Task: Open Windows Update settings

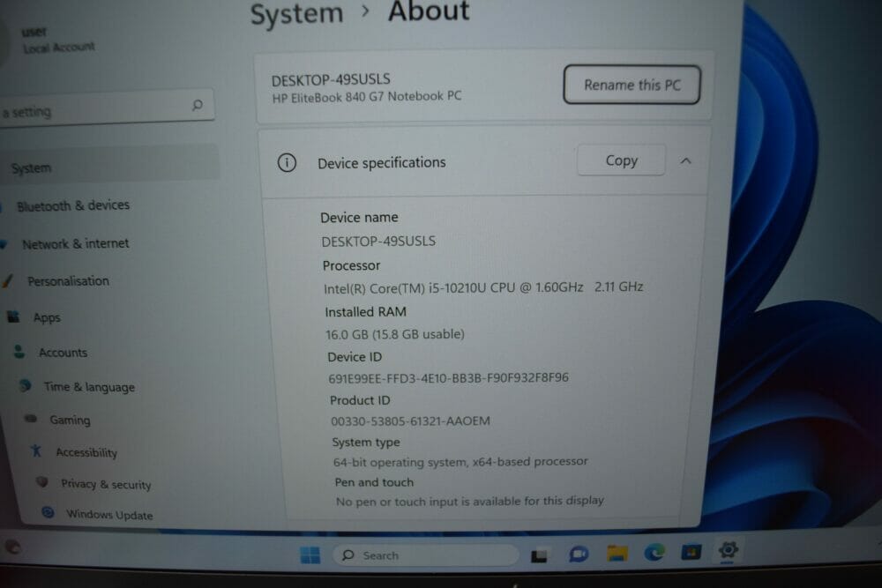Action: 109,514
